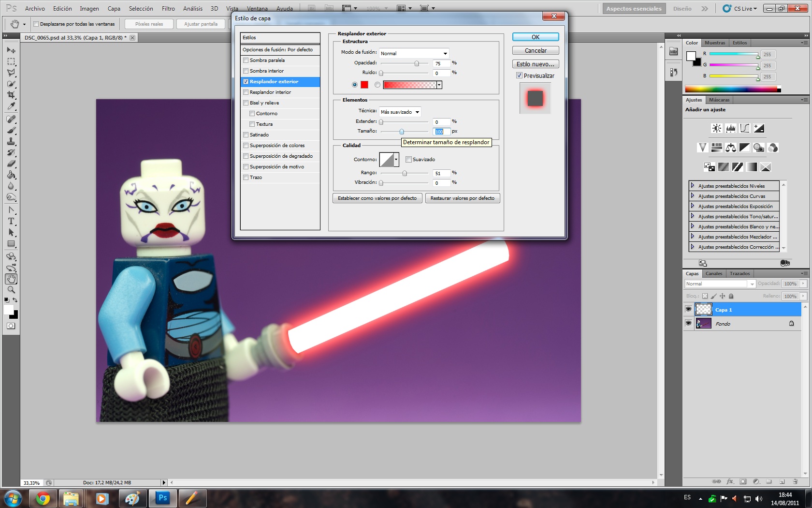This screenshot has width=812, height=508.
Task: Hide the Capa 1 layer
Action: pyautogui.click(x=688, y=309)
